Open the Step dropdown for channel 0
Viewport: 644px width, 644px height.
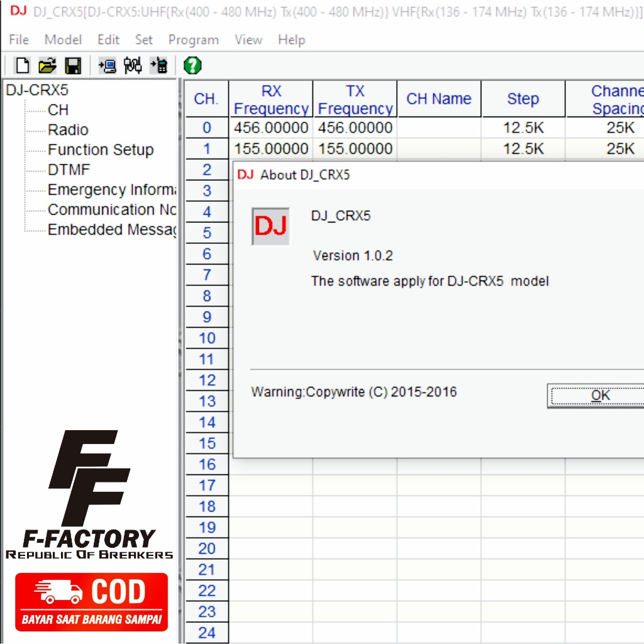[523, 128]
